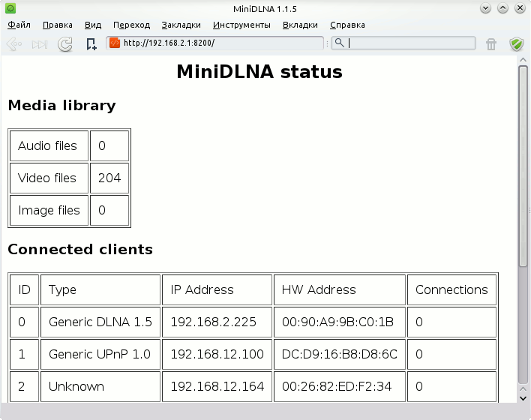Click client ID 1 cell

pos(25,354)
